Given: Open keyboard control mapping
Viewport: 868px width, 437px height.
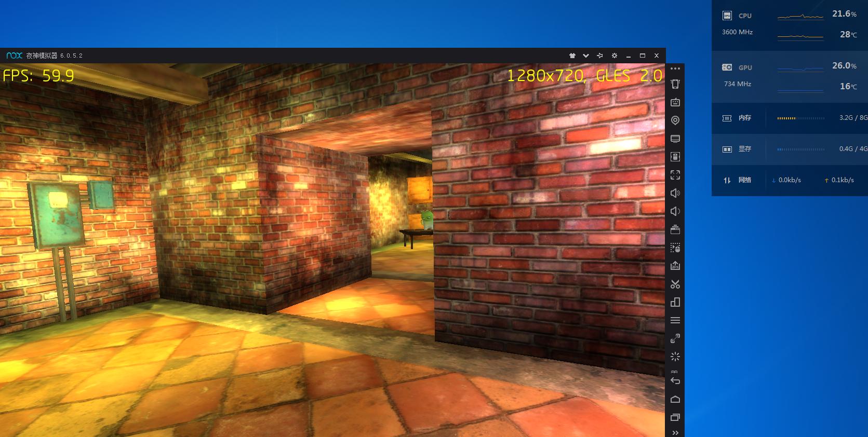Looking at the screenshot, I should coord(675,102).
